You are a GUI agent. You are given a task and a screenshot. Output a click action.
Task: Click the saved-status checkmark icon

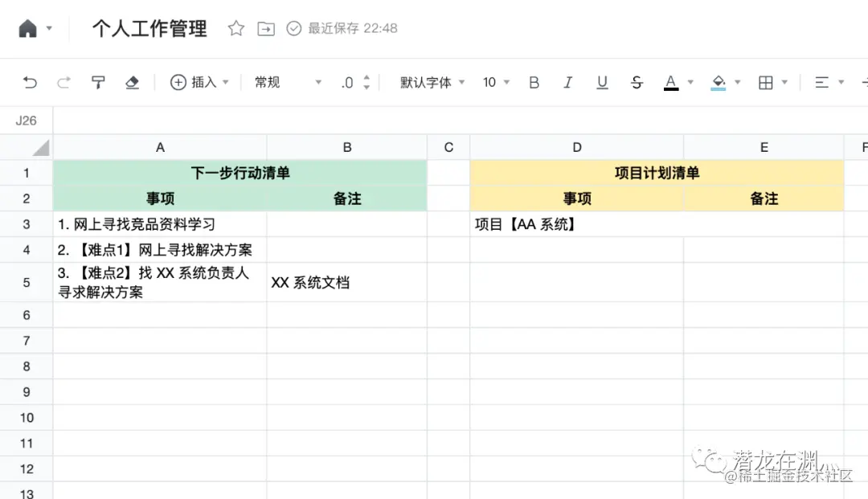pos(293,27)
